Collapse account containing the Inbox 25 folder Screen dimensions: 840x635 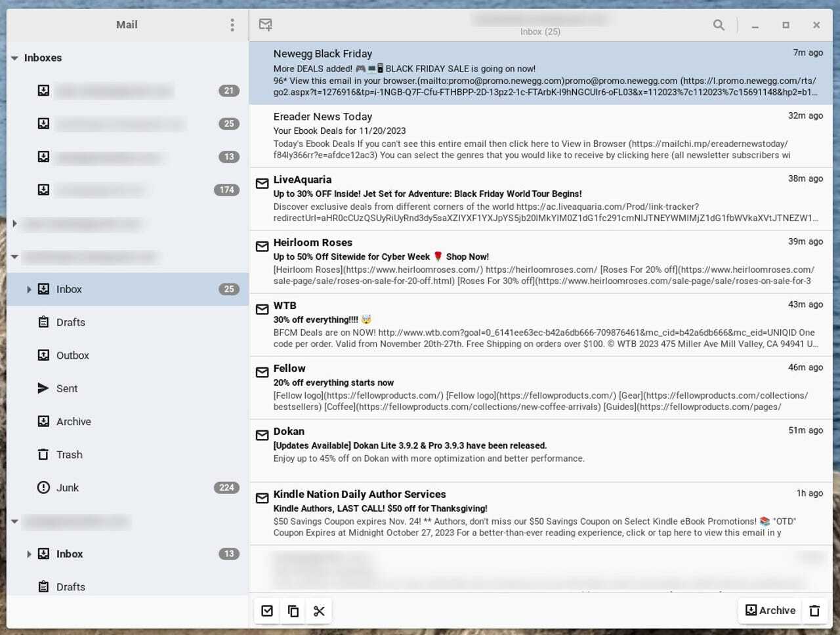point(14,256)
